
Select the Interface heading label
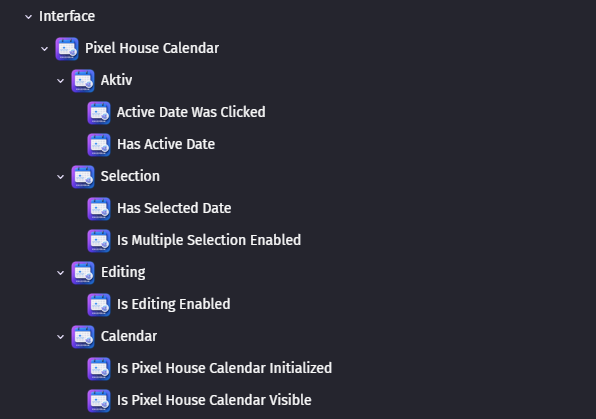tap(67, 16)
